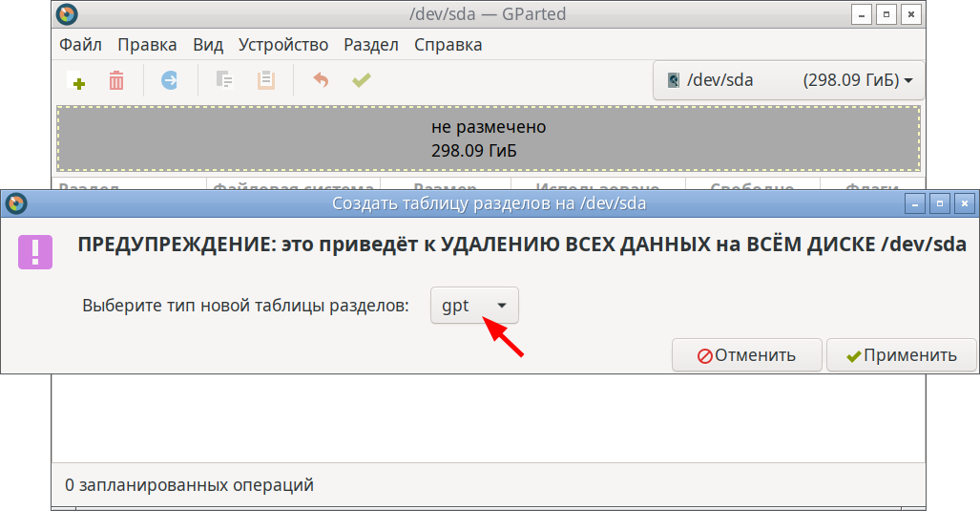Screen dimensions: 980x511
Task: Click the Применить button
Action: pyautogui.click(x=901, y=355)
